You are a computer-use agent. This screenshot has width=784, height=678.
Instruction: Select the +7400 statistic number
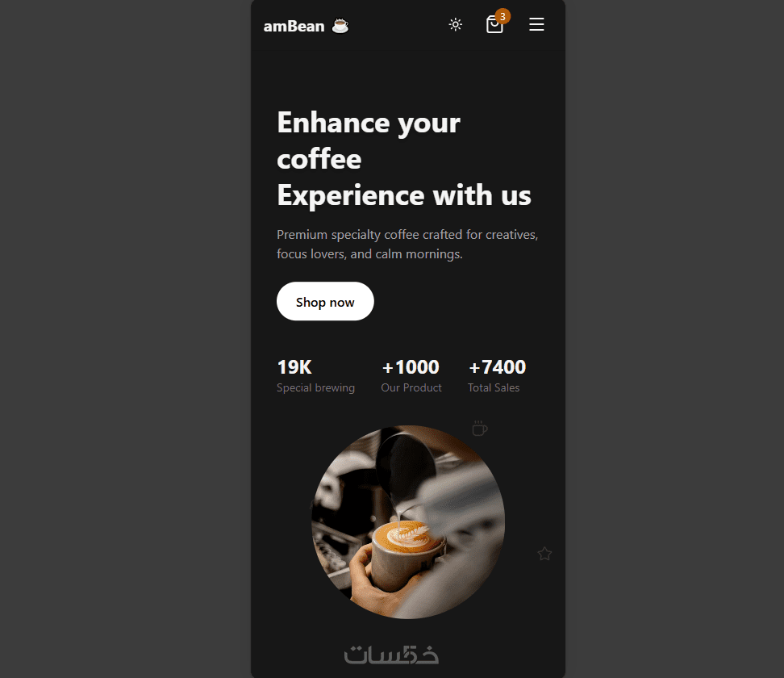point(497,367)
